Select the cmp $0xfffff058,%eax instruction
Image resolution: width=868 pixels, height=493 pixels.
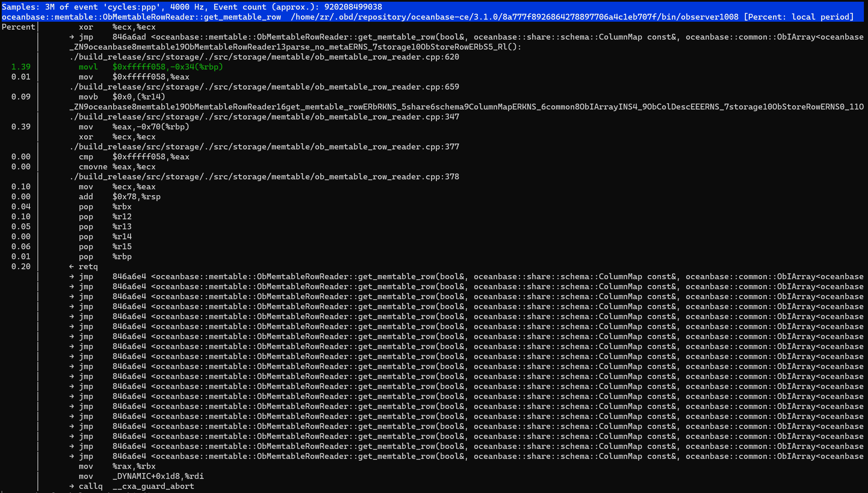point(134,157)
